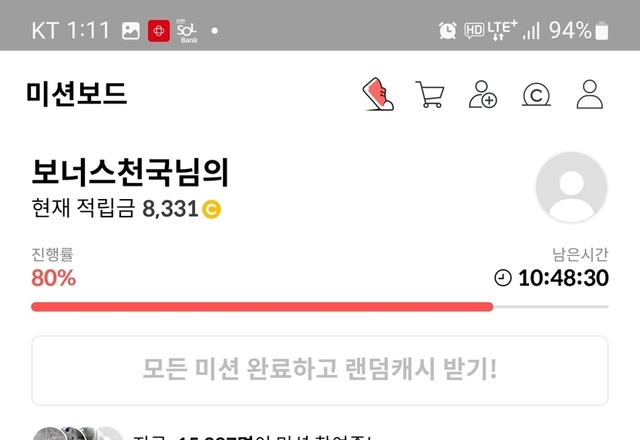Tap the gray profile avatar picture
Screen dimensions: 640x440
pos(571,187)
